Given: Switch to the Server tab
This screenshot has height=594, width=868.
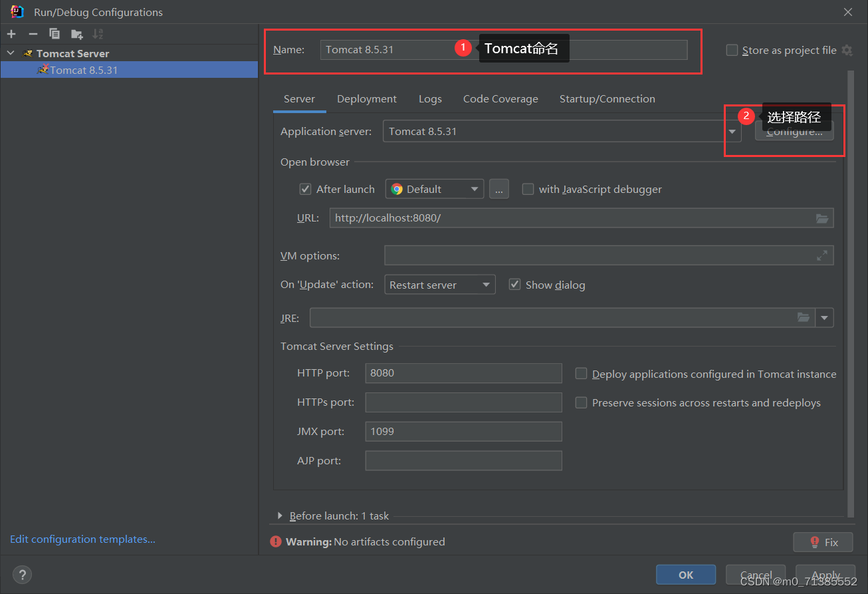Looking at the screenshot, I should point(299,99).
